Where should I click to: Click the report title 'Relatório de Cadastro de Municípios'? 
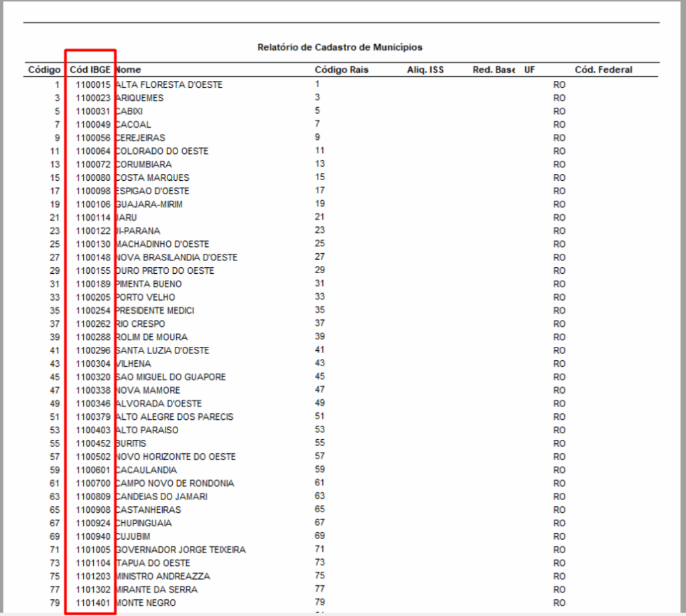click(x=340, y=48)
